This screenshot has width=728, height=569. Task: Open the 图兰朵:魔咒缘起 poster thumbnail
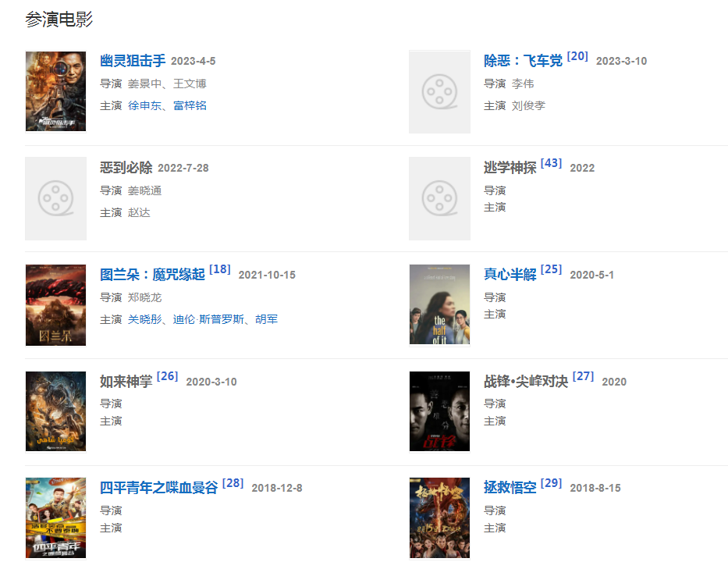pyautogui.click(x=55, y=305)
